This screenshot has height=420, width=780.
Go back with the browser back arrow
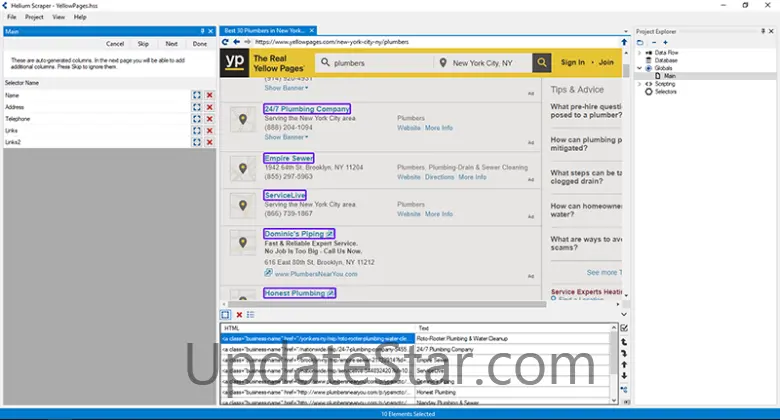[236, 42]
